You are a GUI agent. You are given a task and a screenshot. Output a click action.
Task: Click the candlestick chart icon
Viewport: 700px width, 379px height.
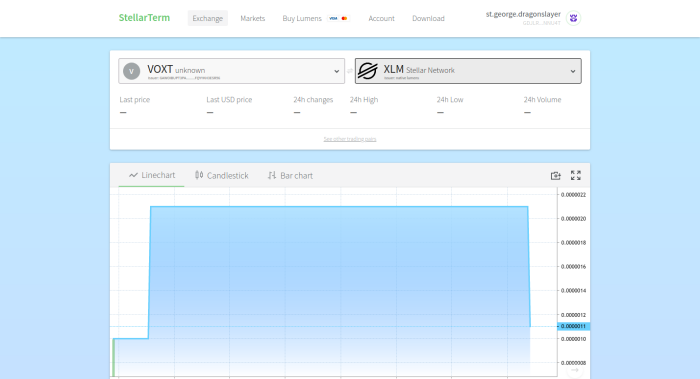tap(199, 175)
